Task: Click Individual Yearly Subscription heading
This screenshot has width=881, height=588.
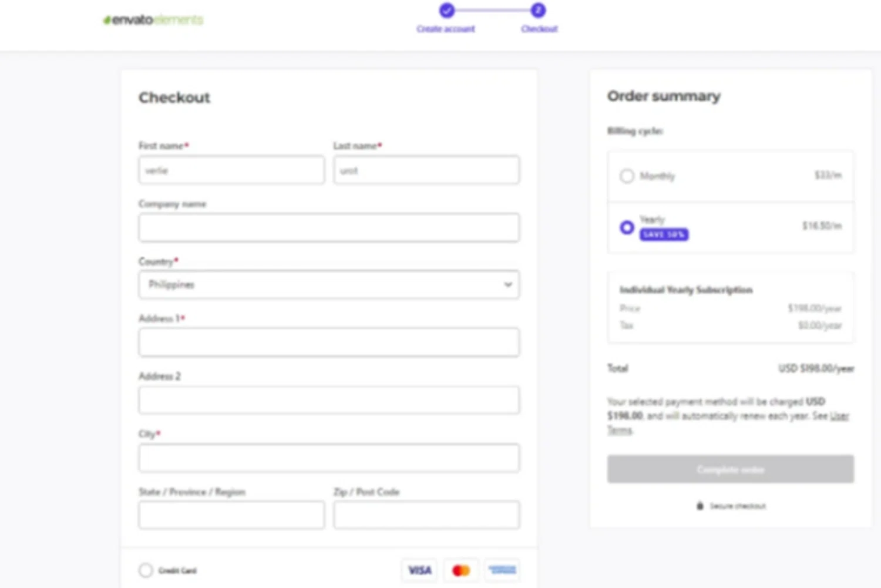Action: pyautogui.click(x=686, y=290)
